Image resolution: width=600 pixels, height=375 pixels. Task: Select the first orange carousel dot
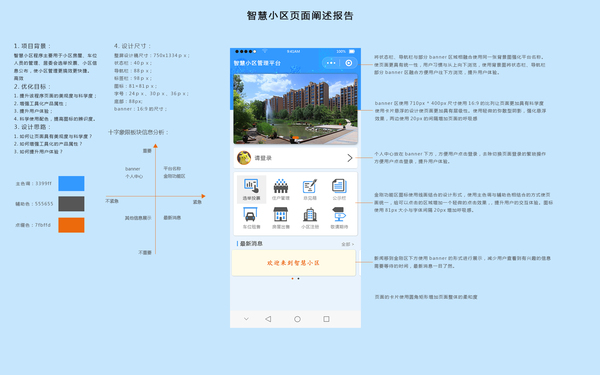click(x=292, y=279)
